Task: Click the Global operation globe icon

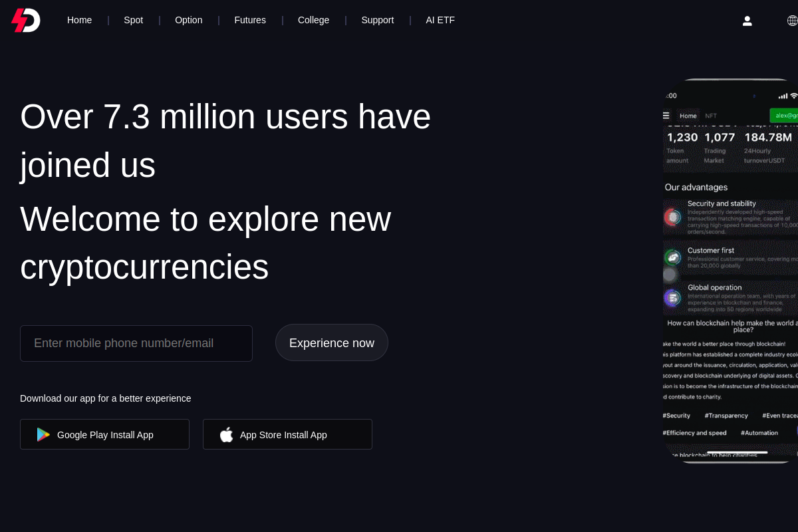Action: (x=673, y=297)
